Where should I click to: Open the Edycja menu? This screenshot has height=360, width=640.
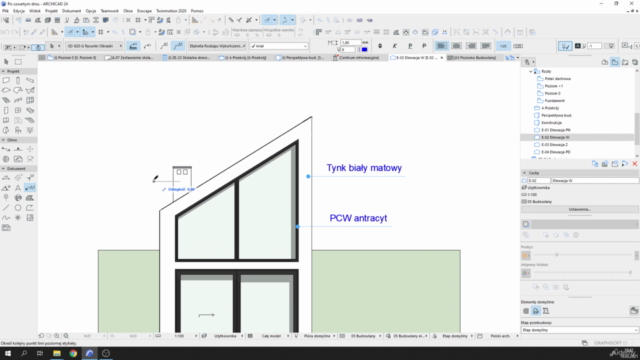point(19,11)
